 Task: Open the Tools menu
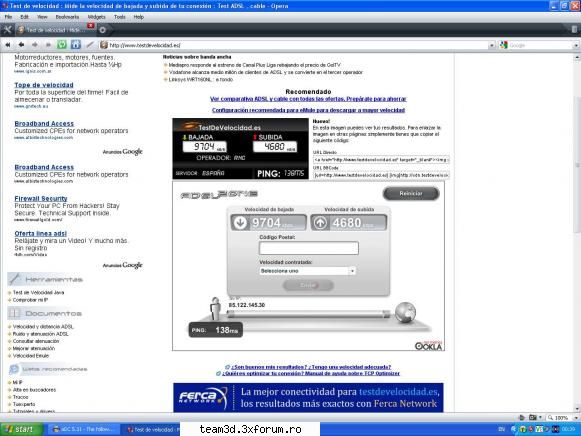[x=119, y=17]
